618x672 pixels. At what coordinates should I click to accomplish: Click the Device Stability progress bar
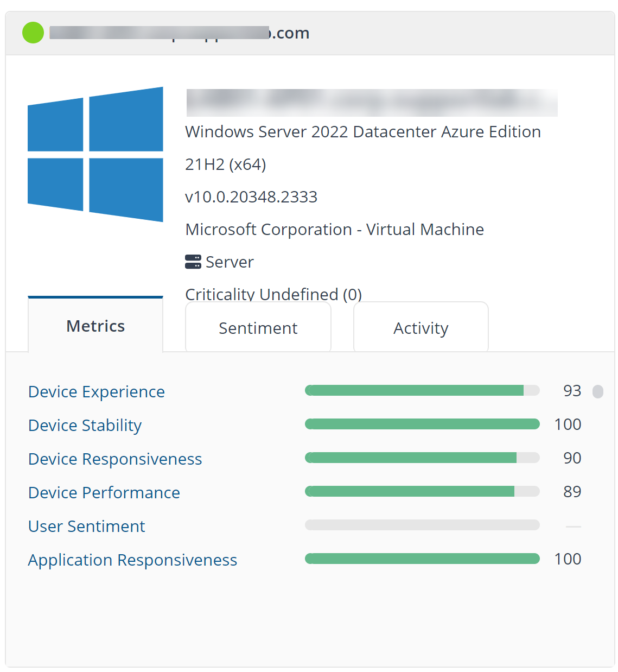point(422,424)
